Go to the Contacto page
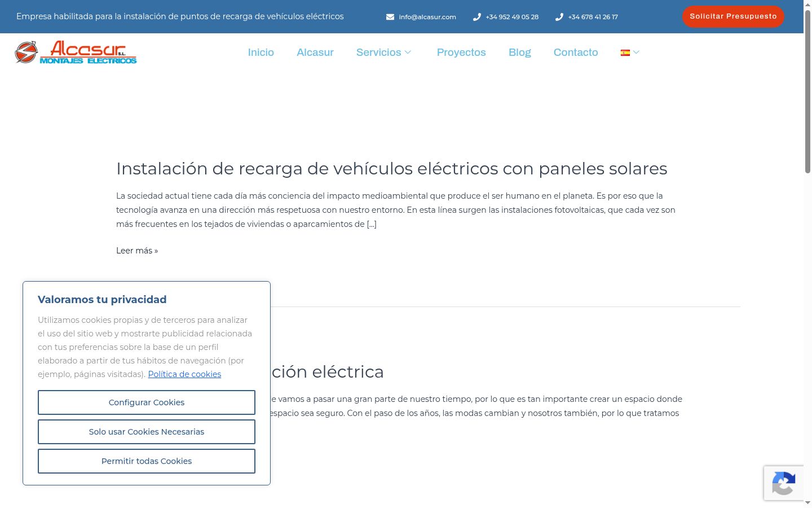This screenshot has height=508, width=812. point(576,52)
